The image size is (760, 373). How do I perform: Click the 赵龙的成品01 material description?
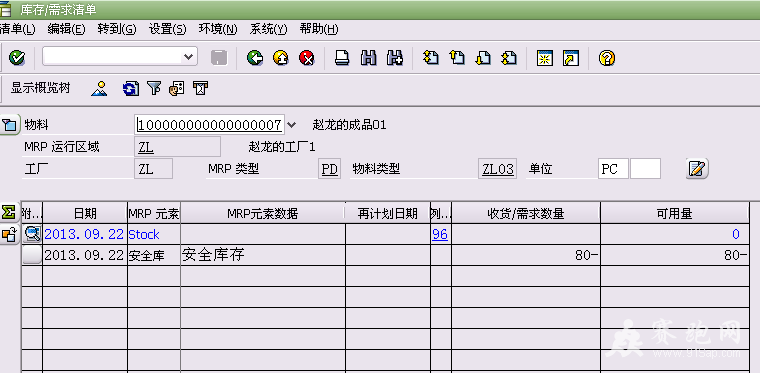pyautogui.click(x=349, y=125)
